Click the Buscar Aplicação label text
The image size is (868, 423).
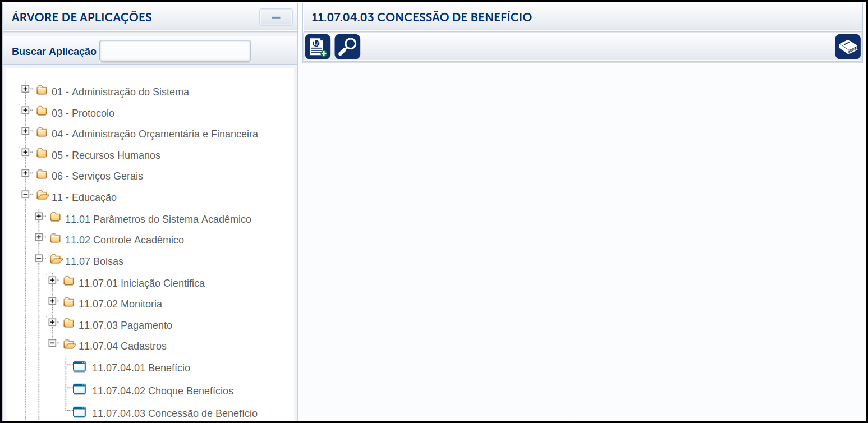tap(54, 52)
